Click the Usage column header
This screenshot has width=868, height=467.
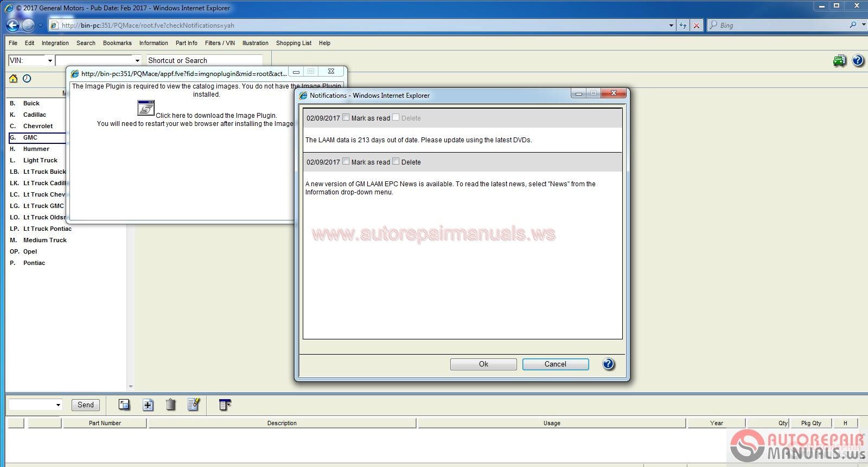click(x=552, y=423)
